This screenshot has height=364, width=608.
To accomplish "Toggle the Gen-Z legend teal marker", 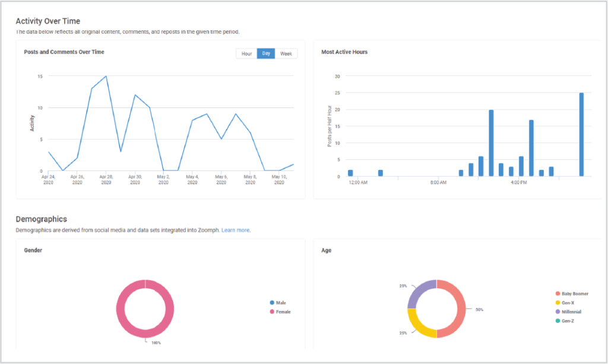I will [x=558, y=321].
